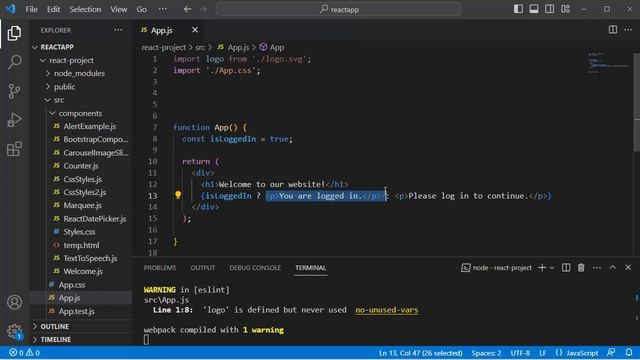Image resolution: width=640 pixels, height=360 pixels.
Task: Change end of line sequence LF
Action: click(542, 353)
